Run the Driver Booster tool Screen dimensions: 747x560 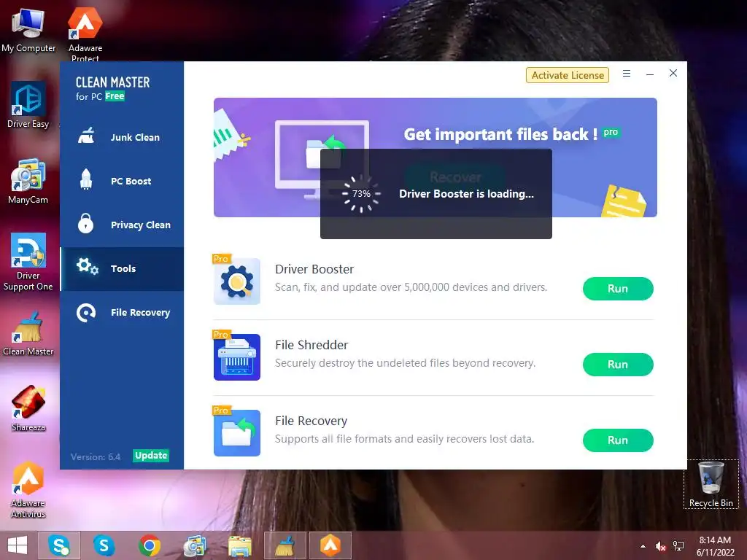(618, 289)
